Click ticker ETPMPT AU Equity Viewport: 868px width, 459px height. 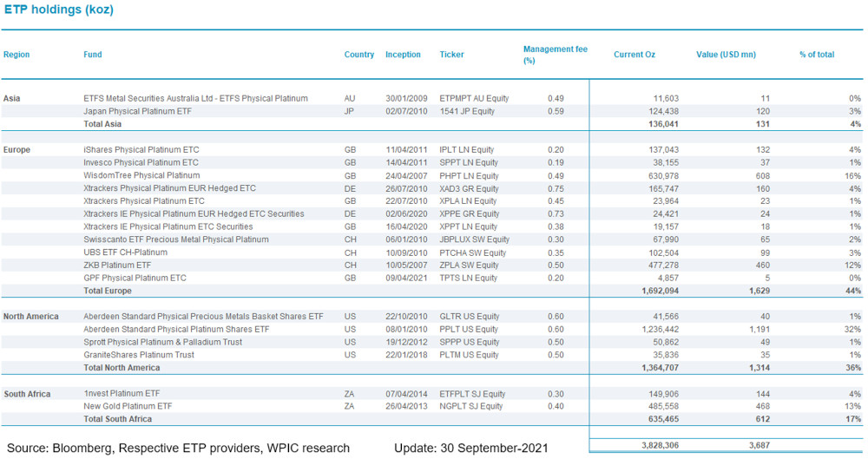(474, 99)
